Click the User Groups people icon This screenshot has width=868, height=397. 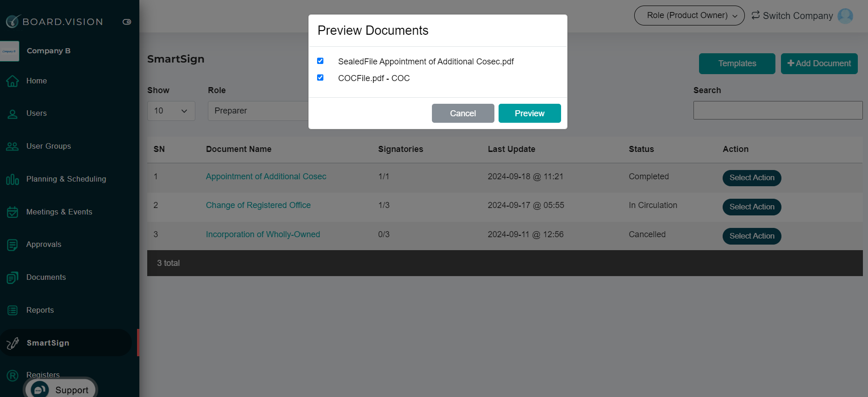[12, 146]
